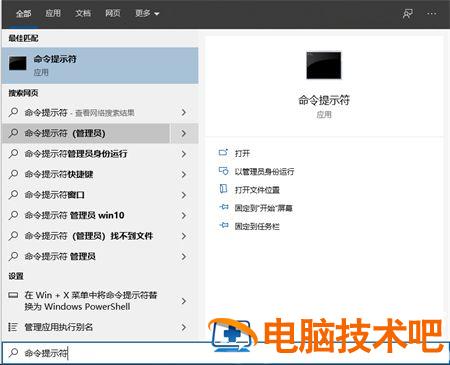Expand arrow for 命令提示符快捷键
The width and height of the screenshot is (450, 365).
click(x=184, y=174)
